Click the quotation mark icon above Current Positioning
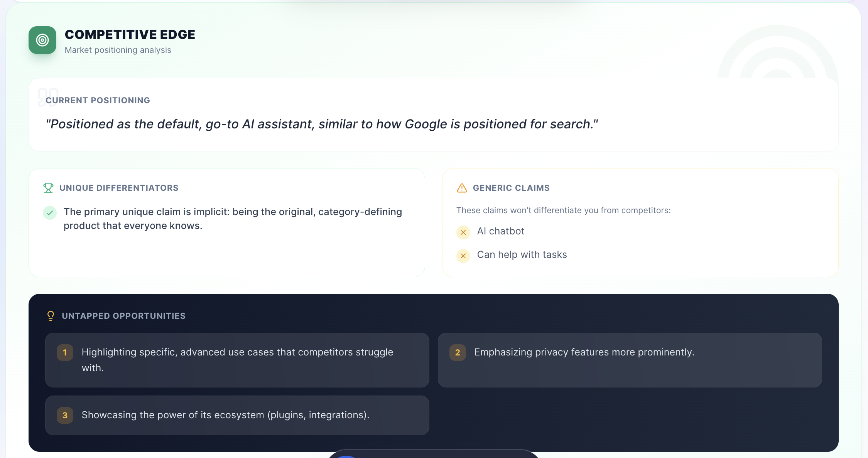Viewport: 868px width, 458px height. click(x=48, y=96)
